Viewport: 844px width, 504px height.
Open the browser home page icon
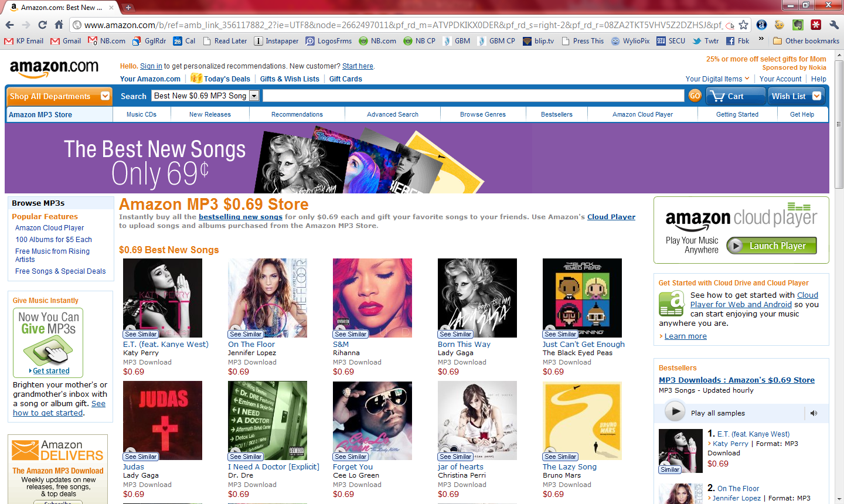click(x=59, y=25)
